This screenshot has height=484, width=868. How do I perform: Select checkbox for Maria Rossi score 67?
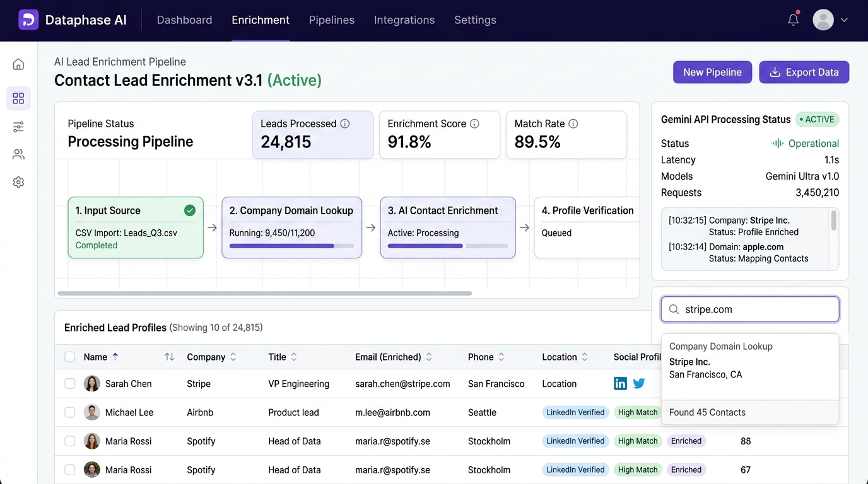point(70,470)
